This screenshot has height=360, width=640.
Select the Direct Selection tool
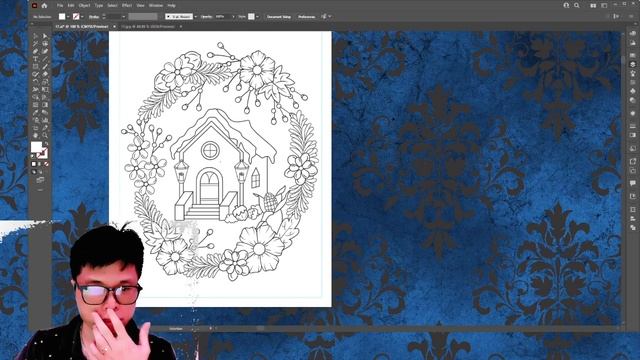point(45,36)
